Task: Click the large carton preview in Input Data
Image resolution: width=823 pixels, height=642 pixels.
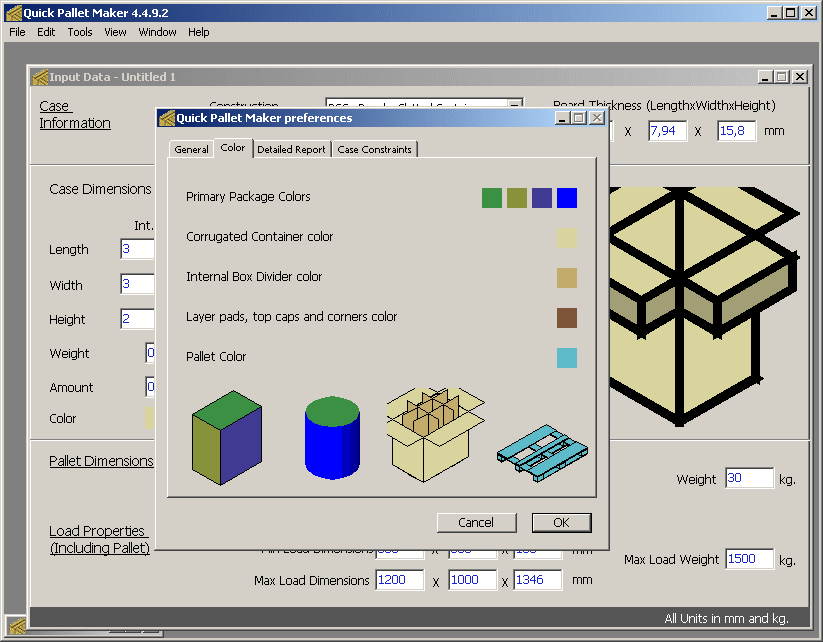Action: pyautogui.click(x=704, y=306)
